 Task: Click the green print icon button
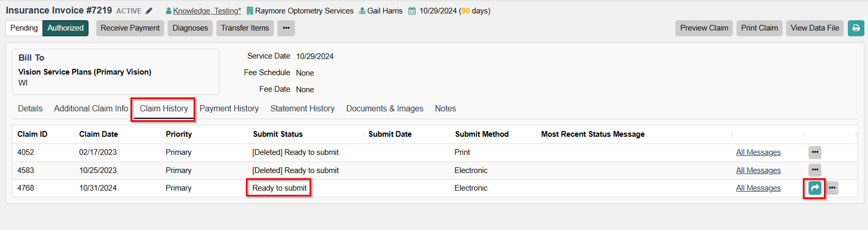click(x=856, y=28)
